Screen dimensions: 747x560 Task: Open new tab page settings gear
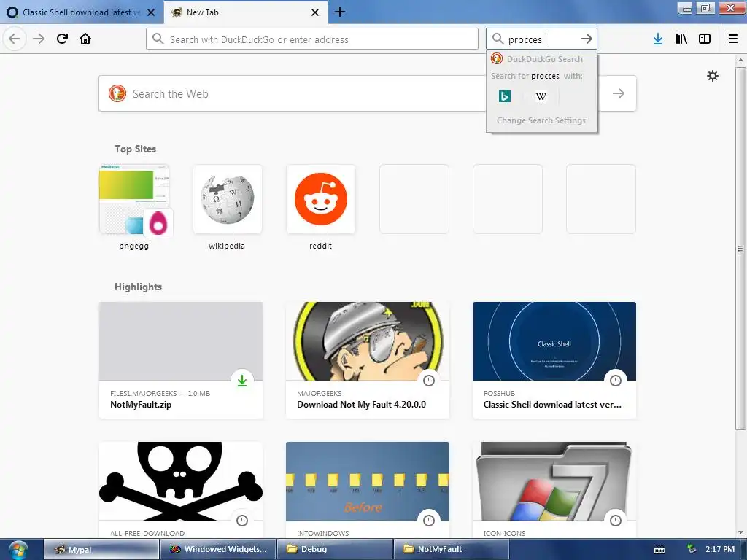click(712, 76)
